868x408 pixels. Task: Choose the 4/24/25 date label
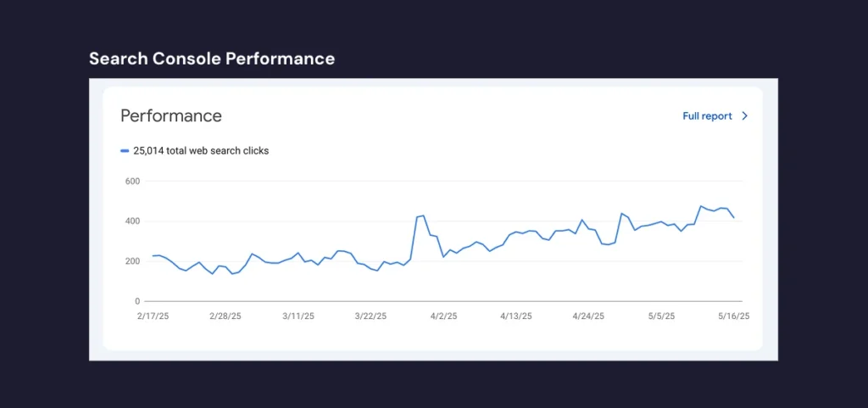tap(590, 316)
